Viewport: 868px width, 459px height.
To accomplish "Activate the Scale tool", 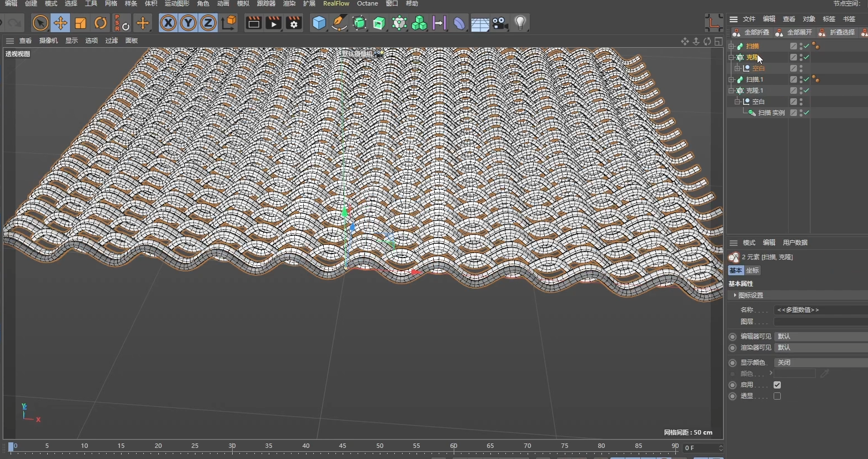I will [81, 23].
